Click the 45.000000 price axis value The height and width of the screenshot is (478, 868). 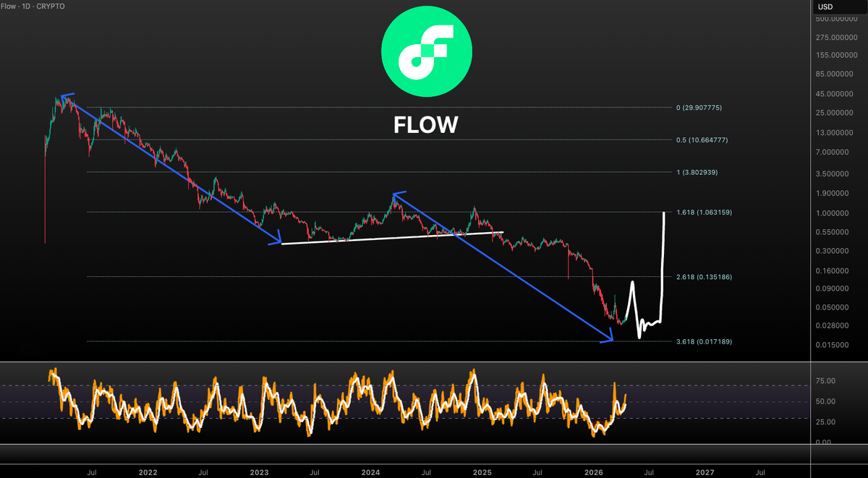(x=836, y=94)
